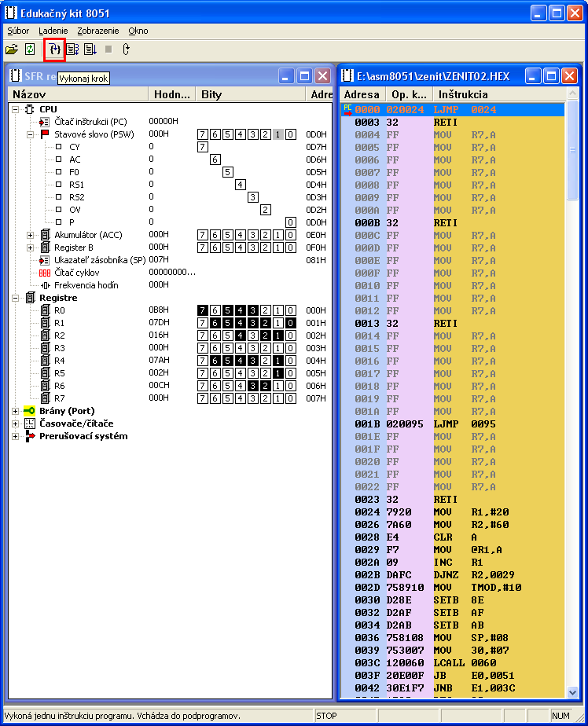Select the Brány (Port) key icon

(x=29, y=411)
